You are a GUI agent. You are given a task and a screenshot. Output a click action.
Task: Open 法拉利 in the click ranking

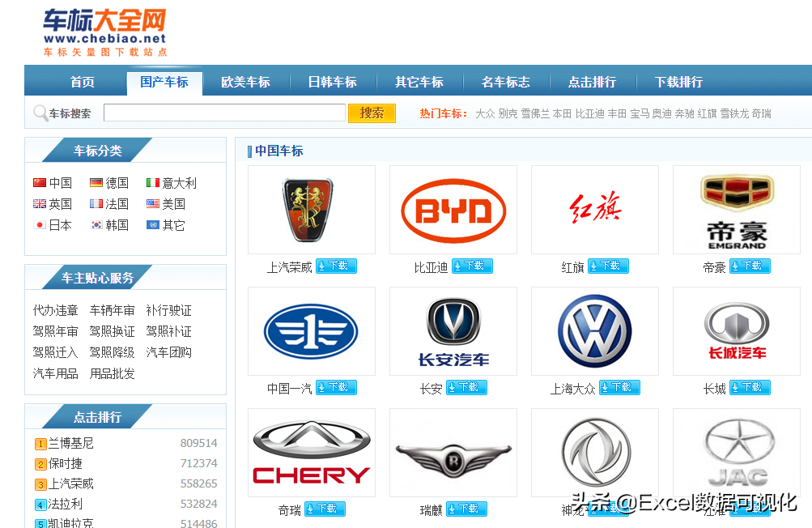[66, 505]
